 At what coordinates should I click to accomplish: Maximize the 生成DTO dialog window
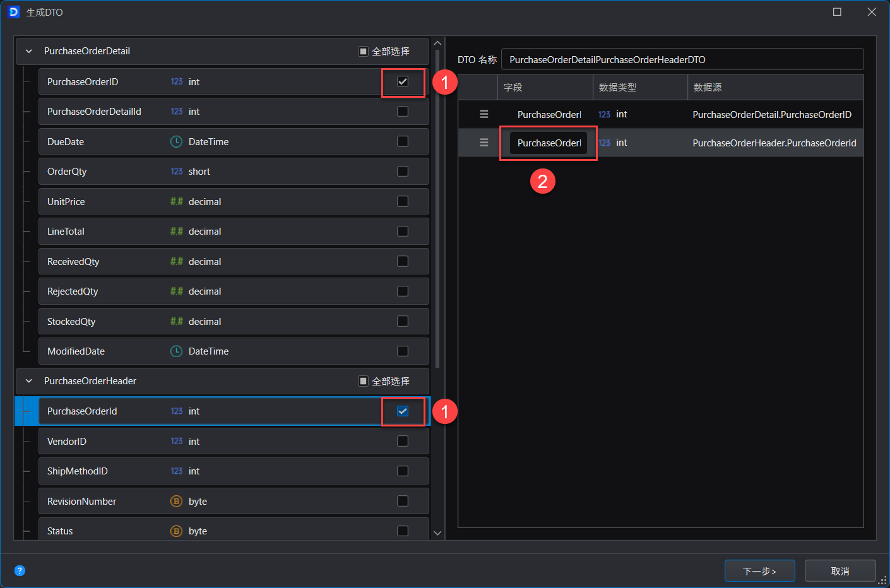[x=837, y=12]
